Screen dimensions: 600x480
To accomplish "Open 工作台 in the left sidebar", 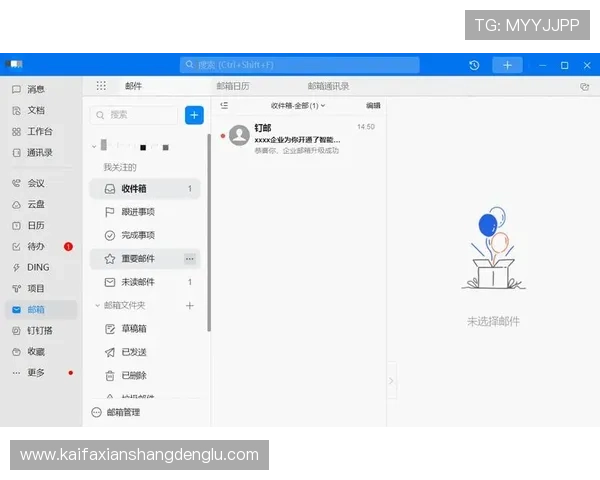I will point(33,132).
